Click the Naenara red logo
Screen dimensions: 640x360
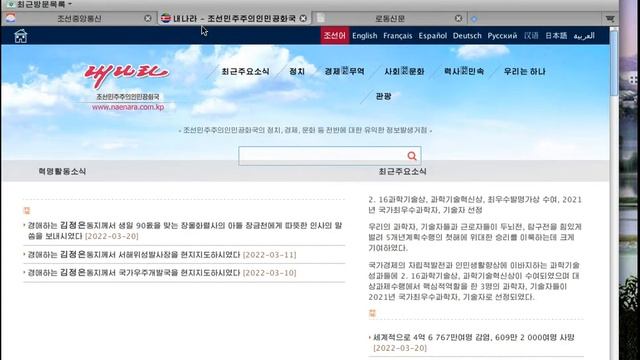click(x=126, y=75)
